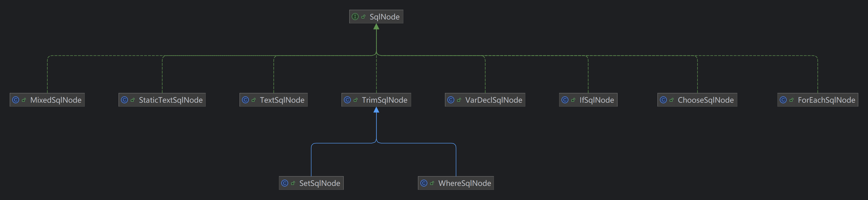Click the SqlNode interface icon
The image size is (868, 200).
[x=355, y=17]
